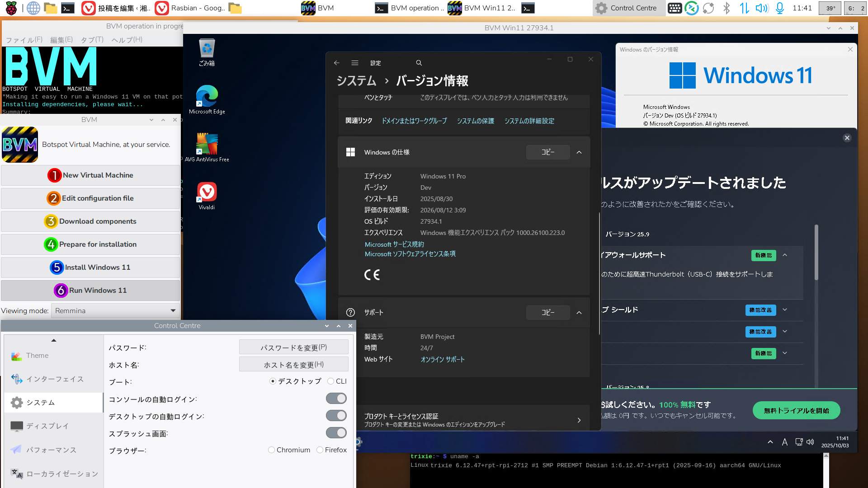Image resolution: width=868 pixels, height=488 pixels.
Task: Toggle console auto login switch
Action: [336, 399]
